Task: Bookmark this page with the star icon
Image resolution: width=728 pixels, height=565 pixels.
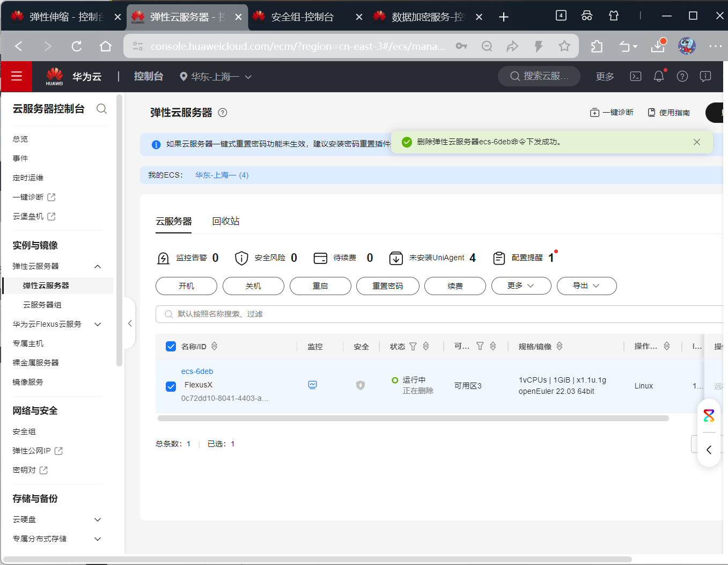Action: 564,46
